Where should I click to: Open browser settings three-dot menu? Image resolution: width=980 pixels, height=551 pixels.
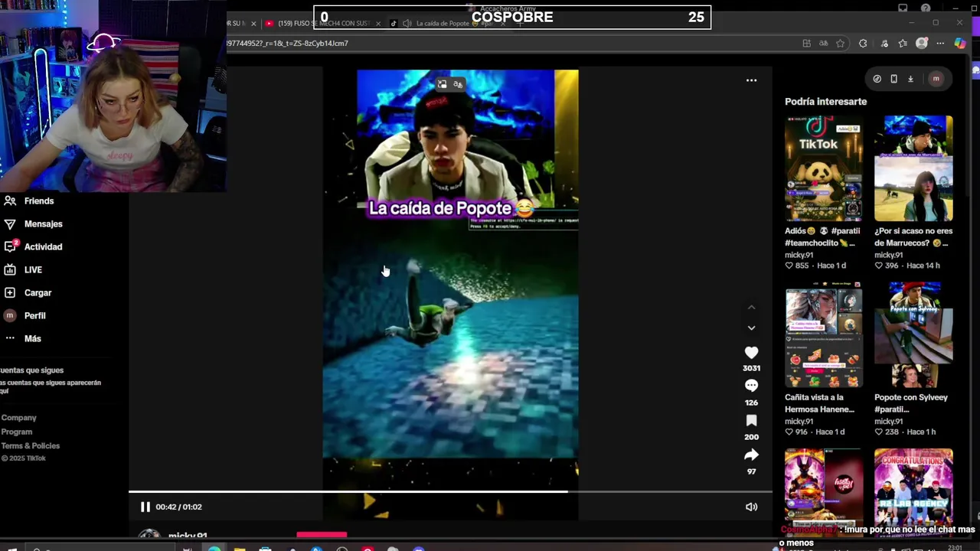pyautogui.click(x=940, y=44)
